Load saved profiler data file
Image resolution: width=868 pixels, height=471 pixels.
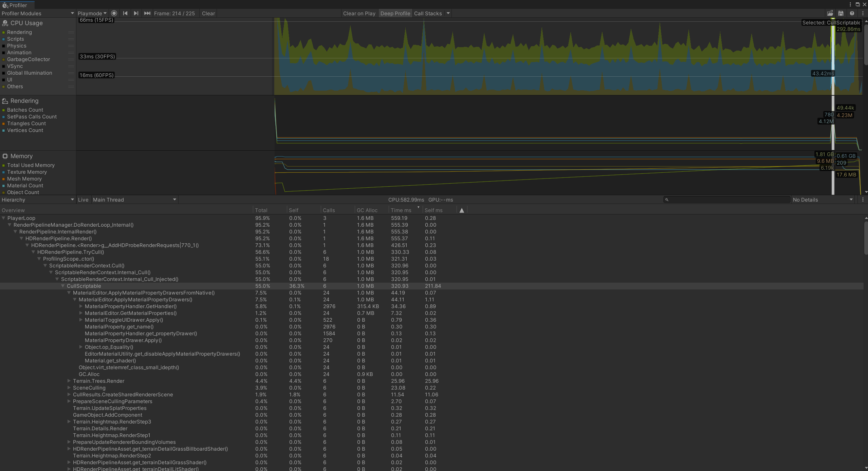tap(830, 13)
